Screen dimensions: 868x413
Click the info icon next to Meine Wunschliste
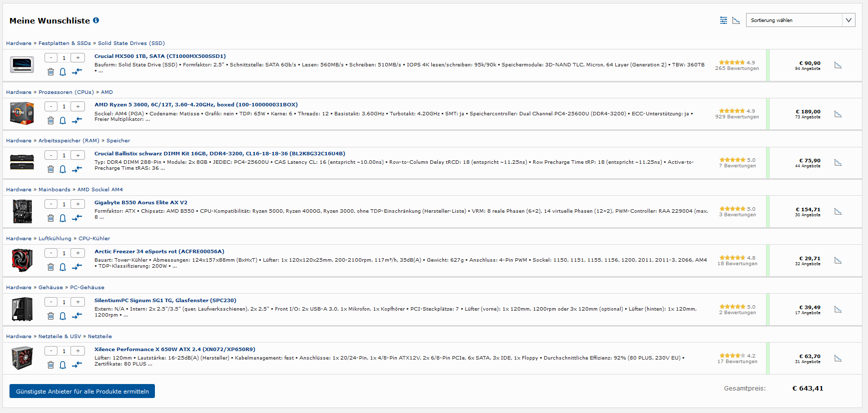coord(96,20)
